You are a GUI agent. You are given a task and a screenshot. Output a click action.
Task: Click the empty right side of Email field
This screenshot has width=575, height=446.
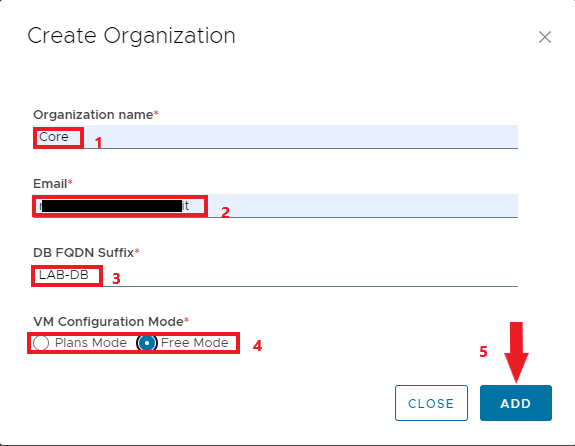363,206
